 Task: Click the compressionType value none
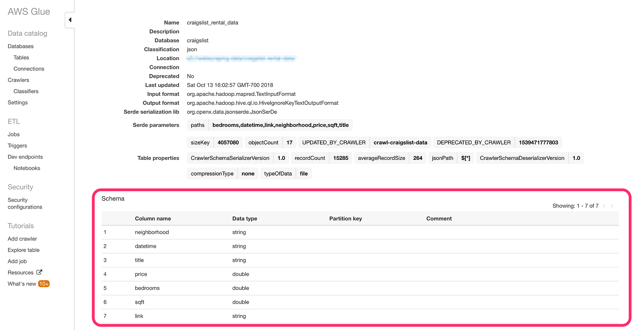248,174
